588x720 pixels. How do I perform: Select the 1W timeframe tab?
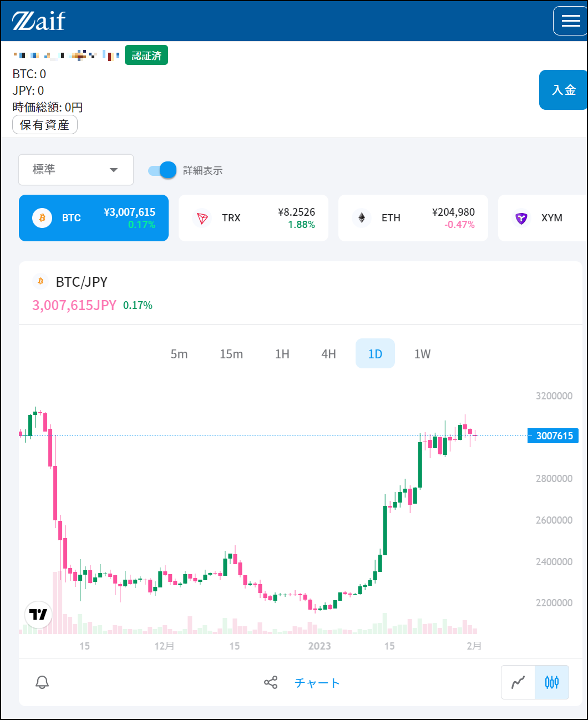point(422,354)
